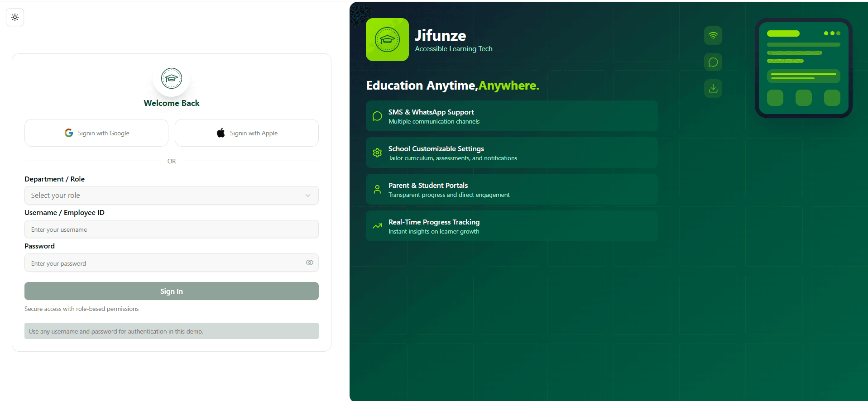Toggle the light/dark theme sun icon
This screenshot has width=868, height=401.
(x=15, y=17)
